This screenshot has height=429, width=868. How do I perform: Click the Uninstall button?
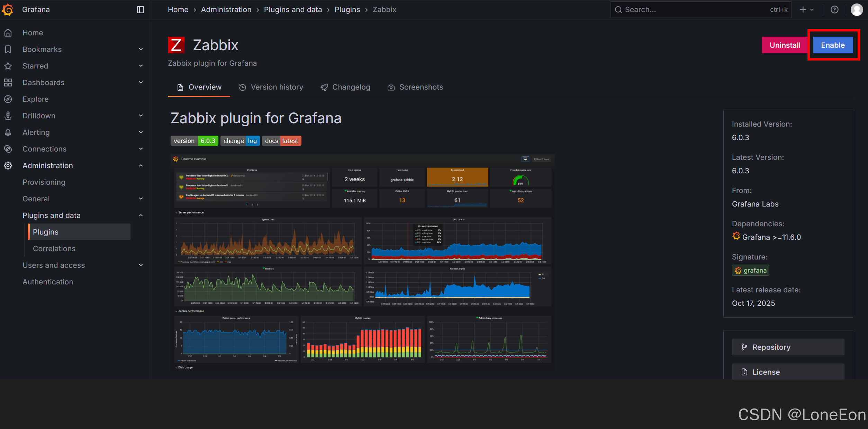tap(785, 45)
